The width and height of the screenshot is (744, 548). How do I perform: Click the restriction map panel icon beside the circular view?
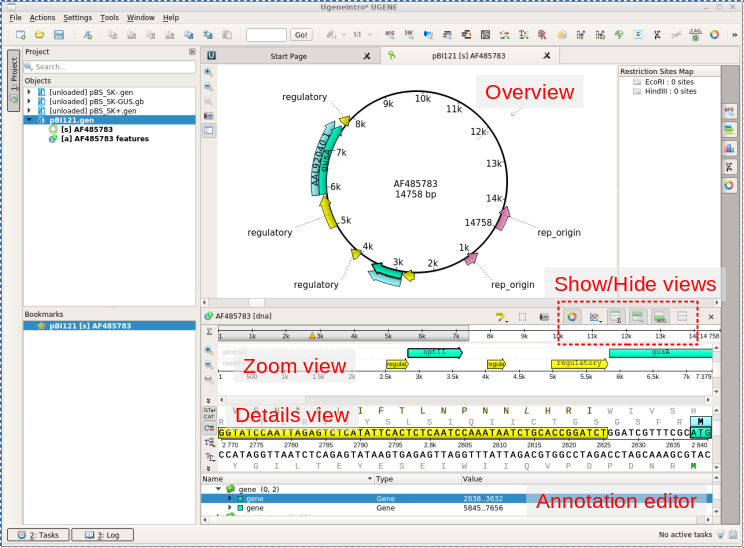point(208,130)
